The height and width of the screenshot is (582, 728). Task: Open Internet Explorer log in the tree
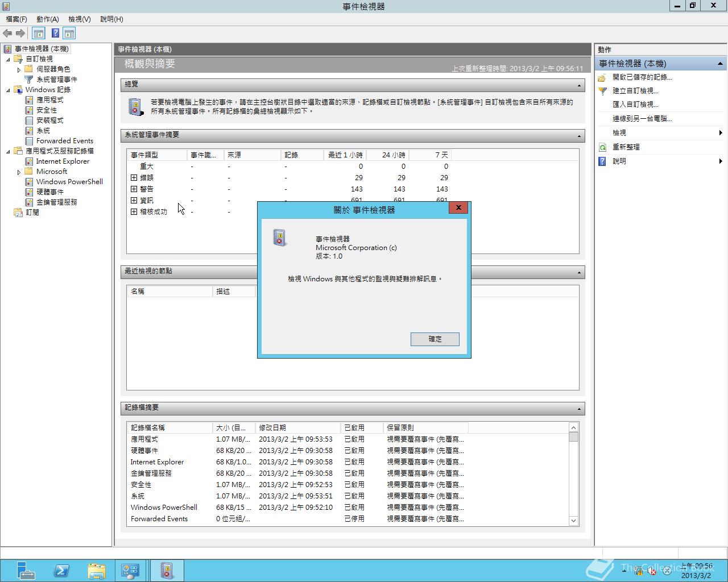pyautogui.click(x=63, y=161)
